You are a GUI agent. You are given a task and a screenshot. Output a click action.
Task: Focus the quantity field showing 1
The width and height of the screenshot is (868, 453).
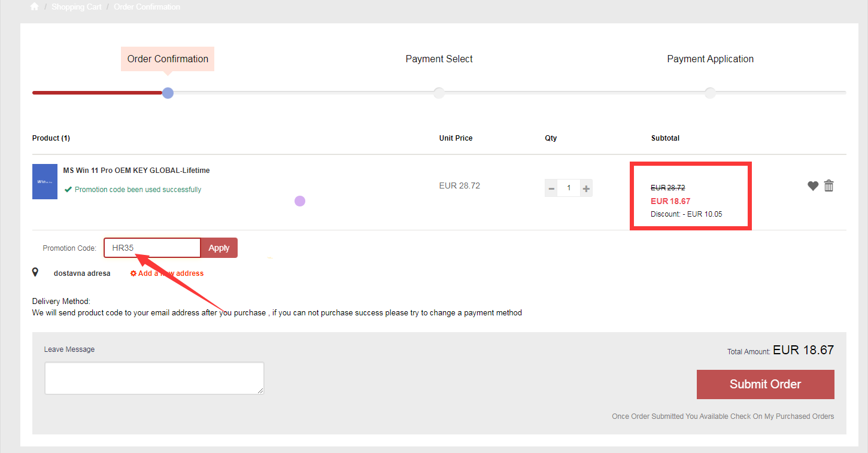[569, 189]
